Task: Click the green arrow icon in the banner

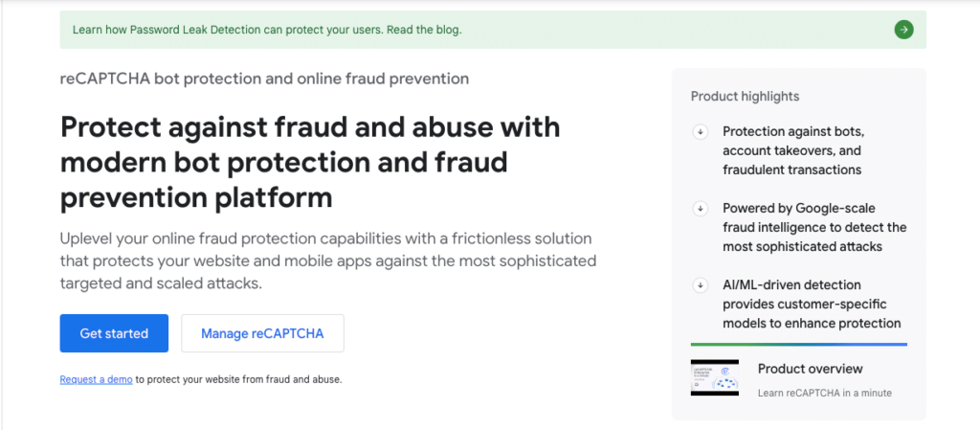Action: (903, 30)
